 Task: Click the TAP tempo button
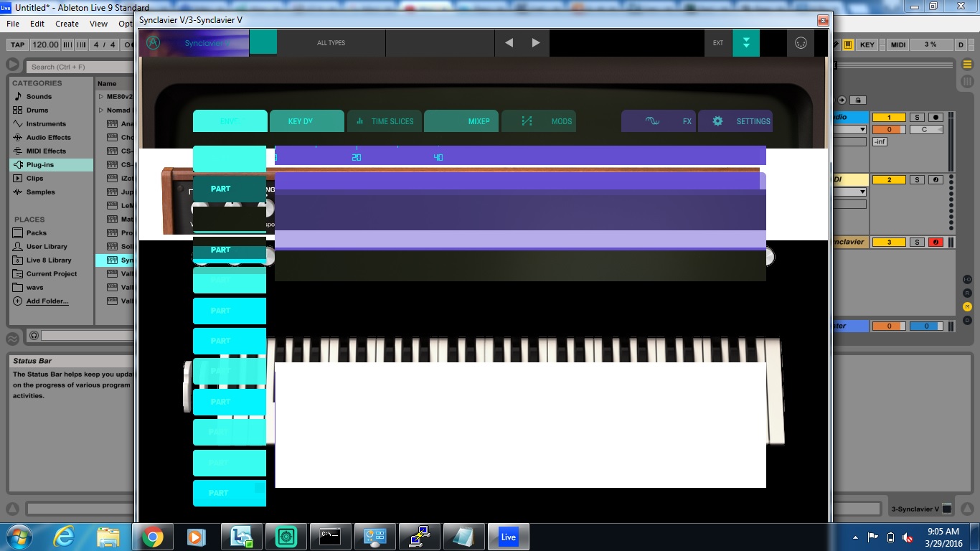click(x=18, y=44)
